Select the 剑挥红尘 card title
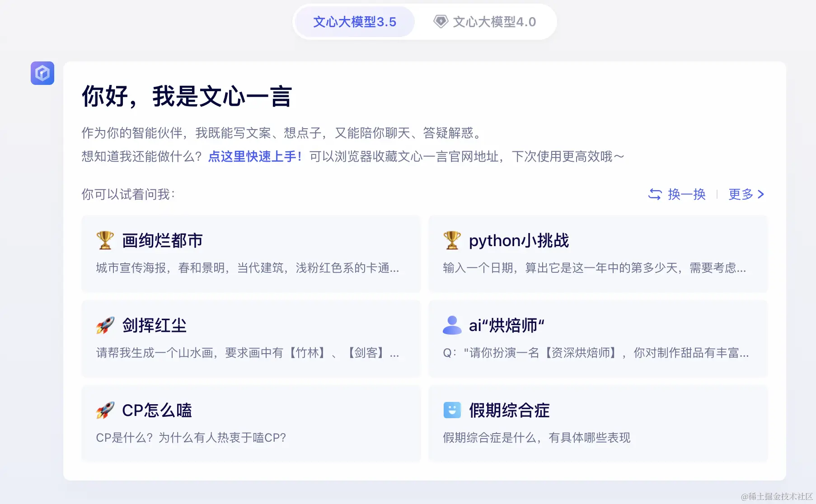The image size is (816, 504). 155,326
